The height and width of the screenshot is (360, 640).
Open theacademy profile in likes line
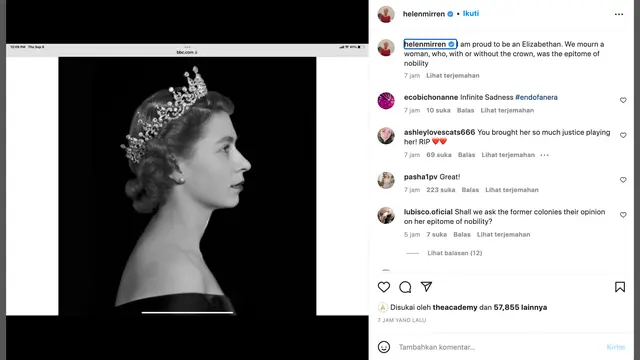455,307
